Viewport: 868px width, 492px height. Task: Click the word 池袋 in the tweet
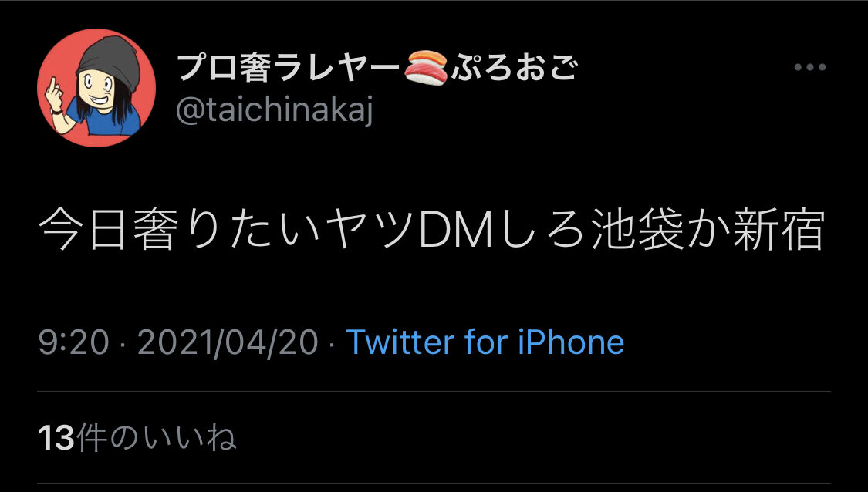(637, 229)
